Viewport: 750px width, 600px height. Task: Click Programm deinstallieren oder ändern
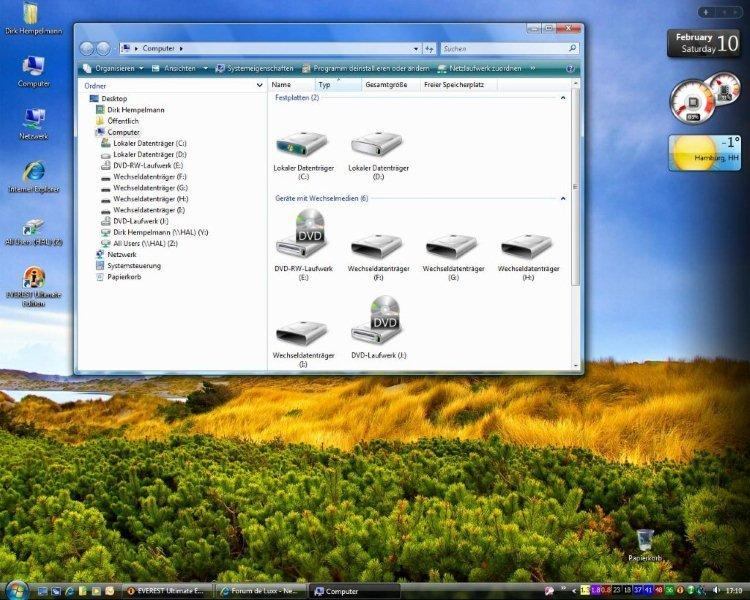click(x=365, y=68)
